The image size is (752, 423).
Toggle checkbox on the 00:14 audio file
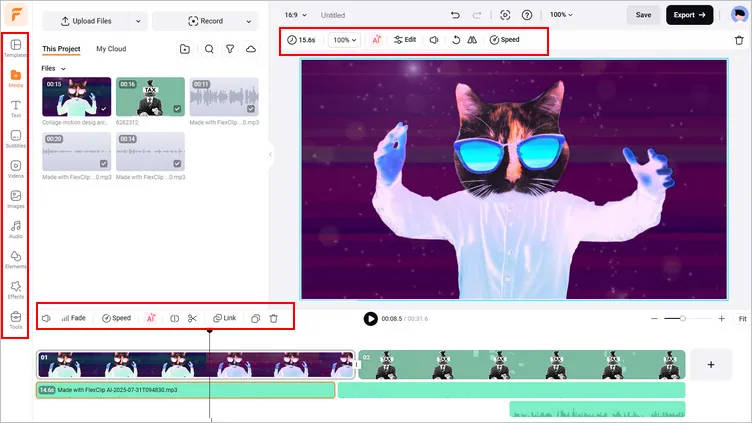pyautogui.click(x=177, y=164)
